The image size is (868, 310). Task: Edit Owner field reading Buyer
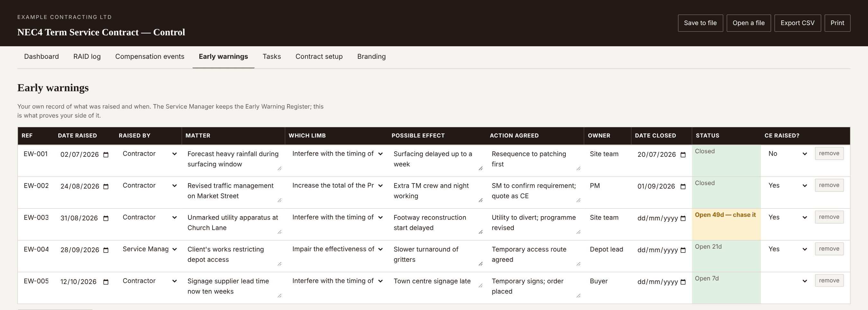[607, 281]
